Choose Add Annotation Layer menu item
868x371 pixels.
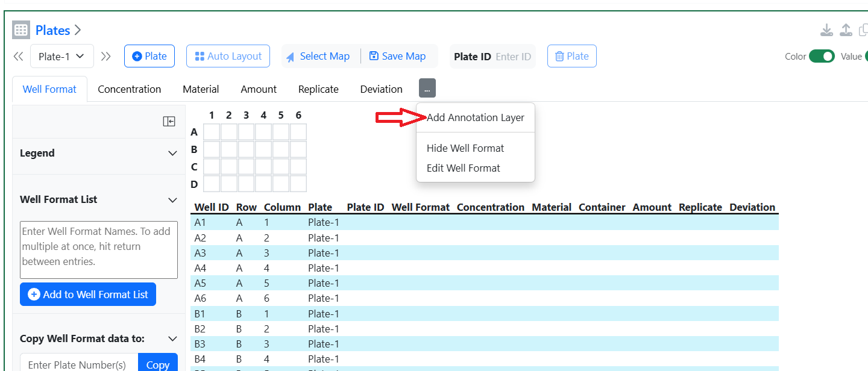476,117
